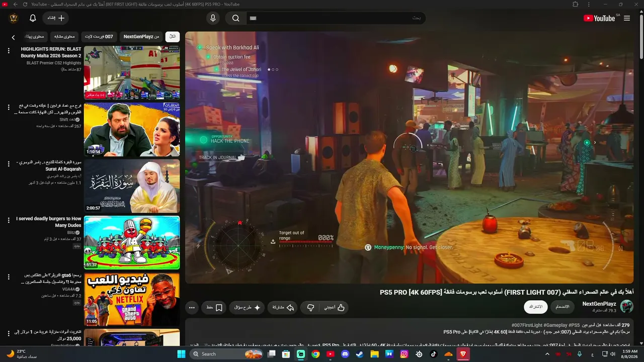Open the account avatar menu
This screenshot has width=644, height=362.
14,18
